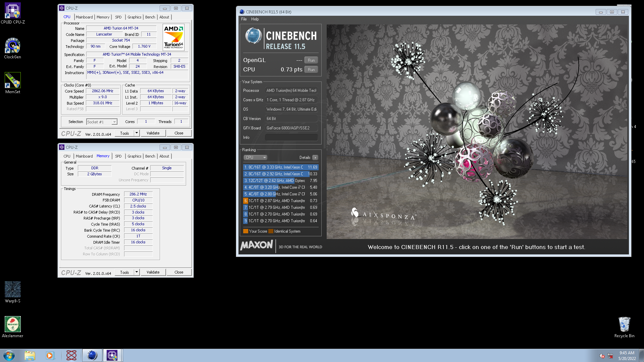The image size is (644, 362).
Task: Click the Ranking Details arrow button
Action: [x=315, y=158]
